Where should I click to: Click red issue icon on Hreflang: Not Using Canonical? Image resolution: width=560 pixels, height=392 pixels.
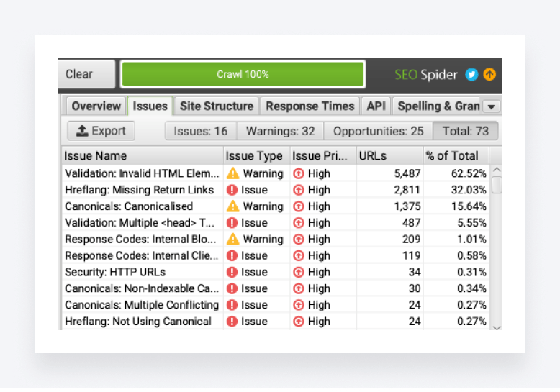pos(232,322)
